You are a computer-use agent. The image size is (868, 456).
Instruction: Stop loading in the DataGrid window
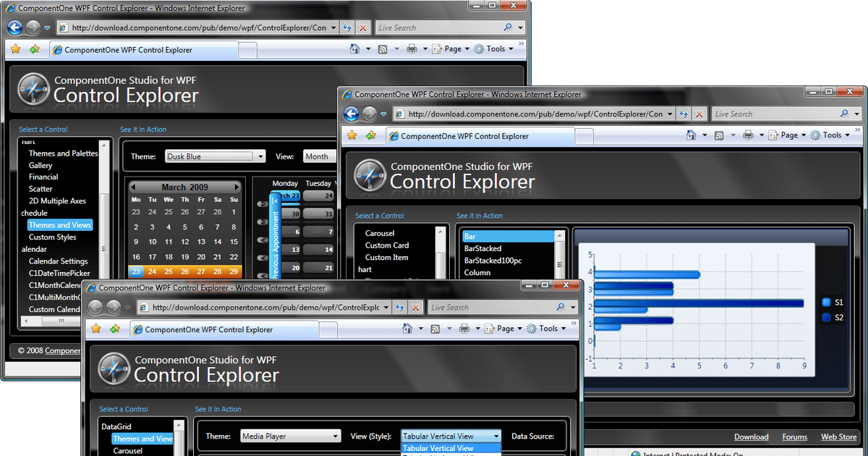tap(415, 307)
